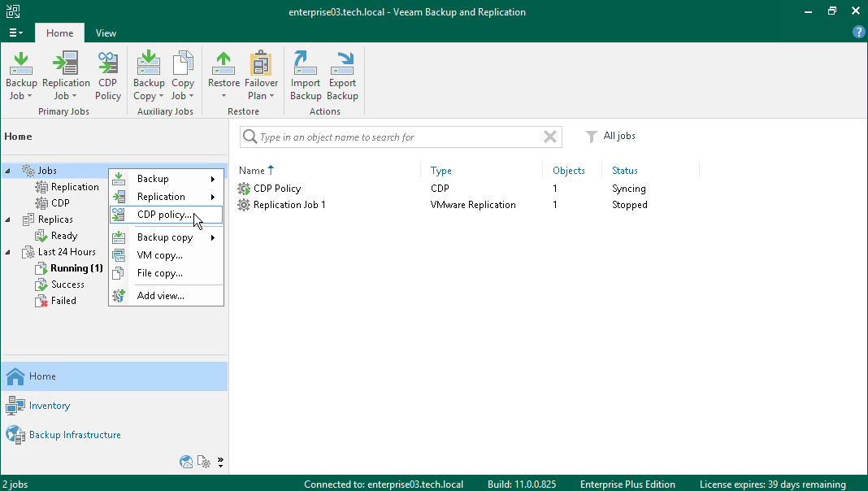Image resolution: width=868 pixels, height=491 pixels.
Task: Click the Export Backup icon
Action: click(342, 76)
